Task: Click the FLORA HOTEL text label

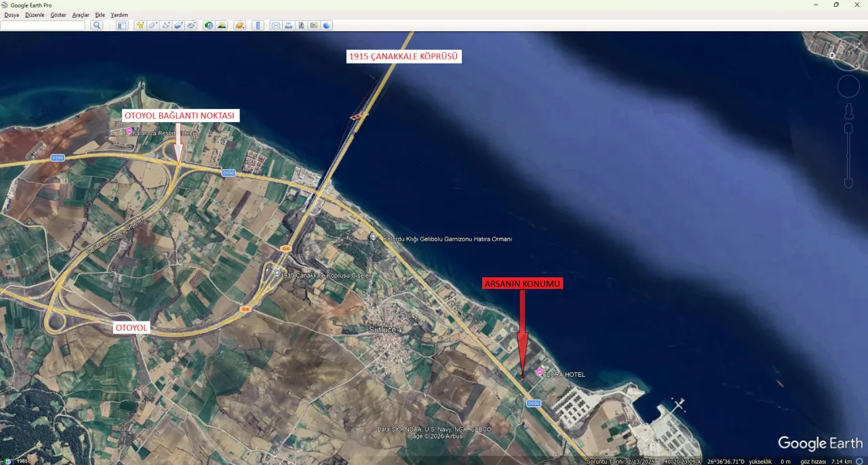Action: click(x=564, y=375)
